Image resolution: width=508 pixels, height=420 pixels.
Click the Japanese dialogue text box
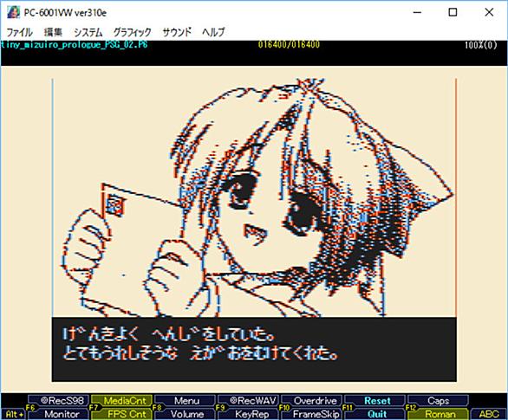254,349
